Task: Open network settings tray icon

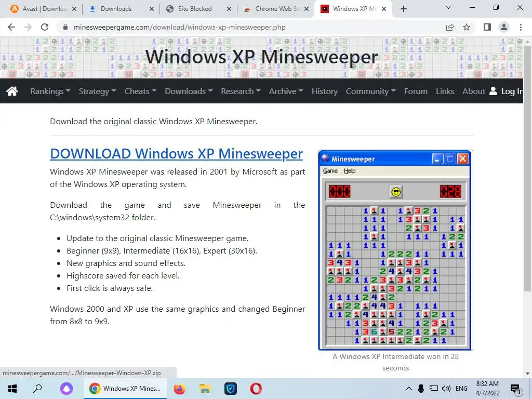Action: coord(434,389)
